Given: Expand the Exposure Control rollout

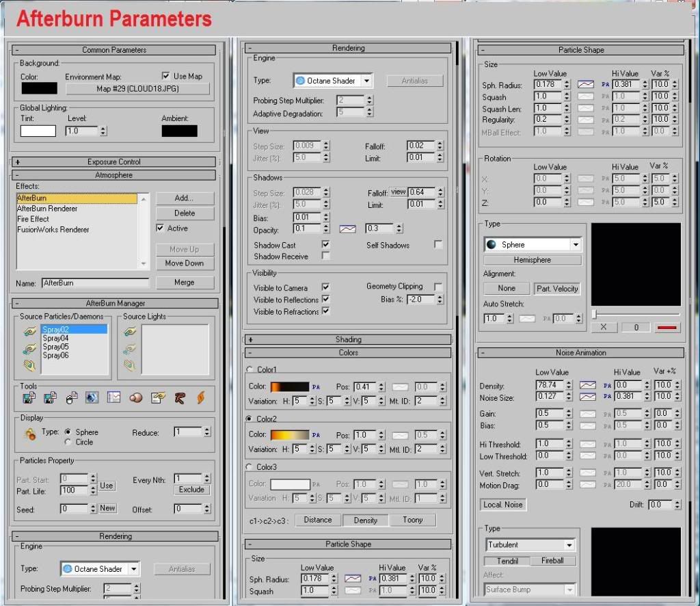Looking at the screenshot, I should pyautogui.click(x=114, y=161).
